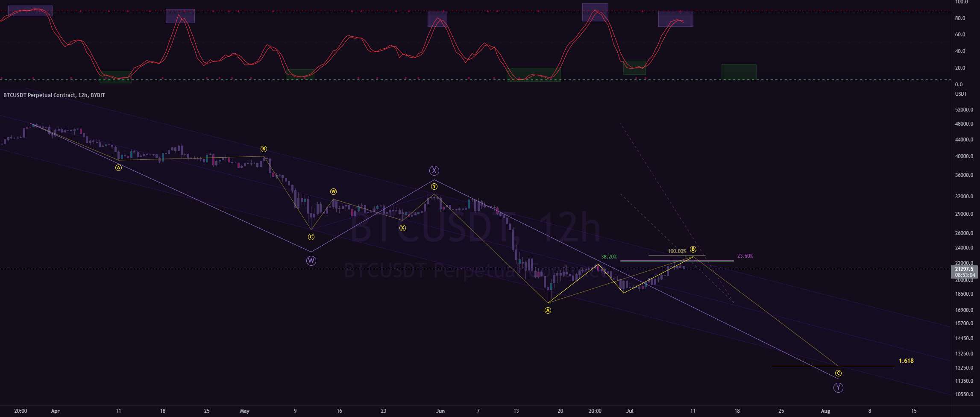Select the 16900.0 price level
The image size is (980, 417).
963,310
